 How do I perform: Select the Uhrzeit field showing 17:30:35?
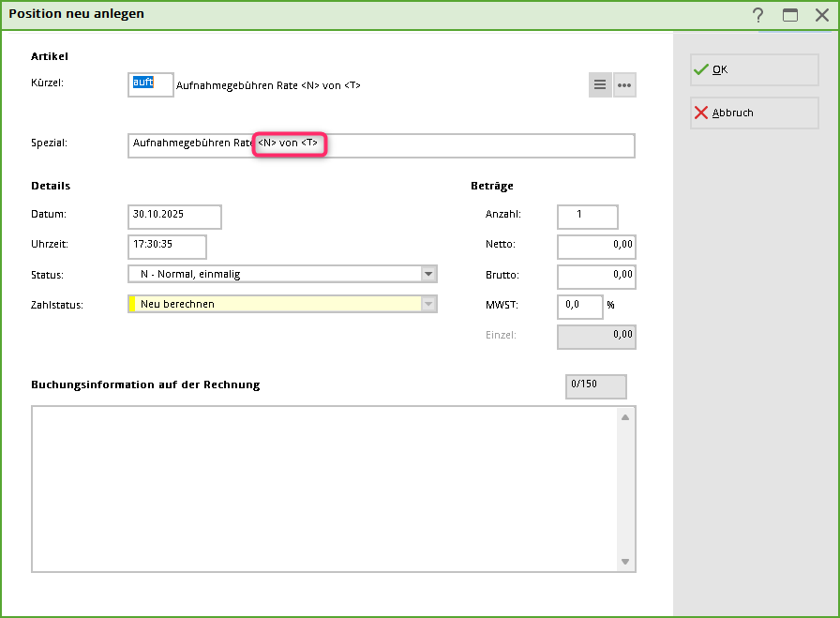[x=167, y=247]
